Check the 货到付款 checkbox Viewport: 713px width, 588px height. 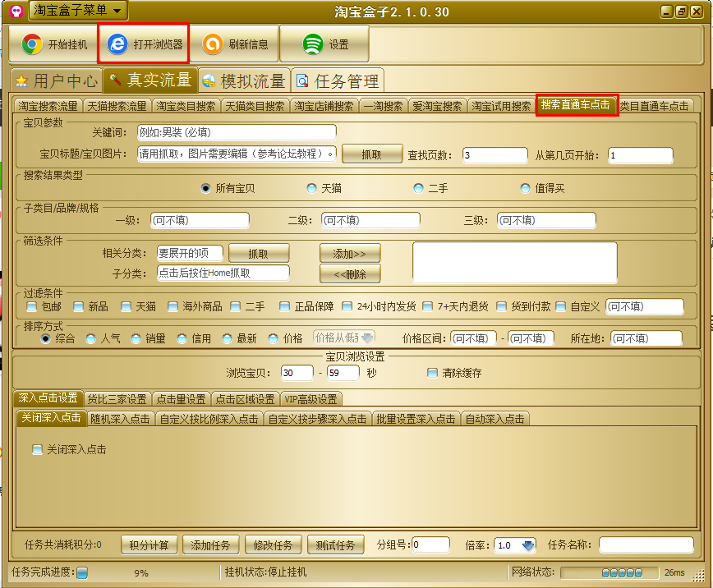coord(501,306)
